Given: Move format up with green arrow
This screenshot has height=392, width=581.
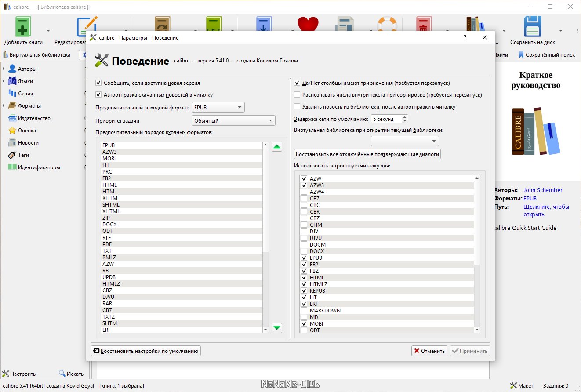Looking at the screenshot, I should pos(277,147).
